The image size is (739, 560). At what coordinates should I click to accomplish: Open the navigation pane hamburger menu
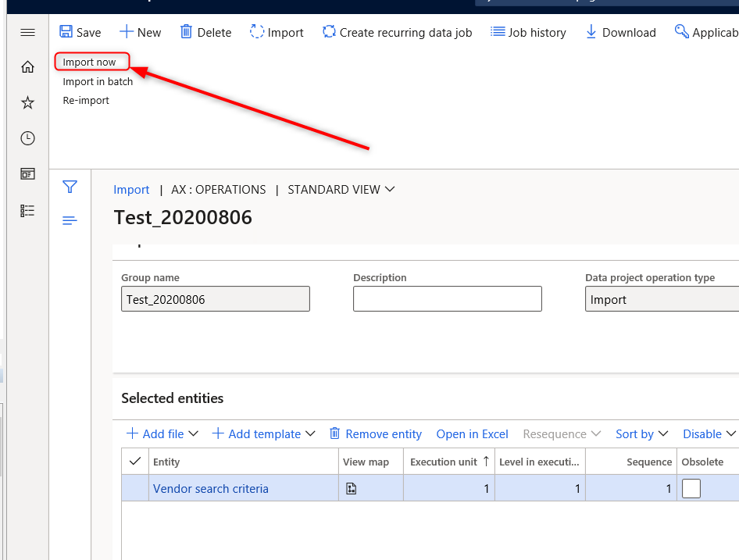[27, 32]
